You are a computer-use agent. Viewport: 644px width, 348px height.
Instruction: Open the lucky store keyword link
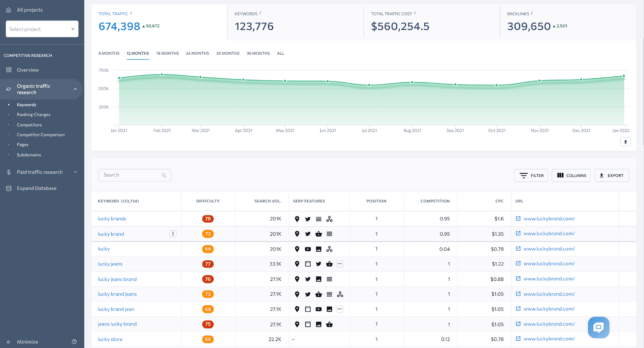pos(110,339)
